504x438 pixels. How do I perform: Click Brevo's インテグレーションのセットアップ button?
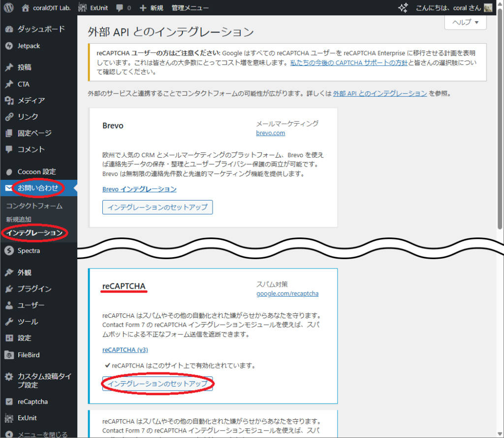157,207
